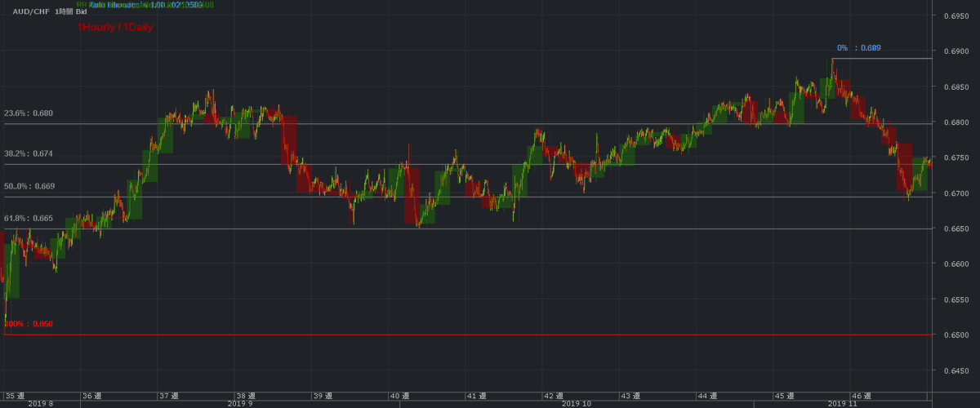Screen dimensions: 980x408
Task: Click 0.6700 on the price axis
Action: click(955, 193)
